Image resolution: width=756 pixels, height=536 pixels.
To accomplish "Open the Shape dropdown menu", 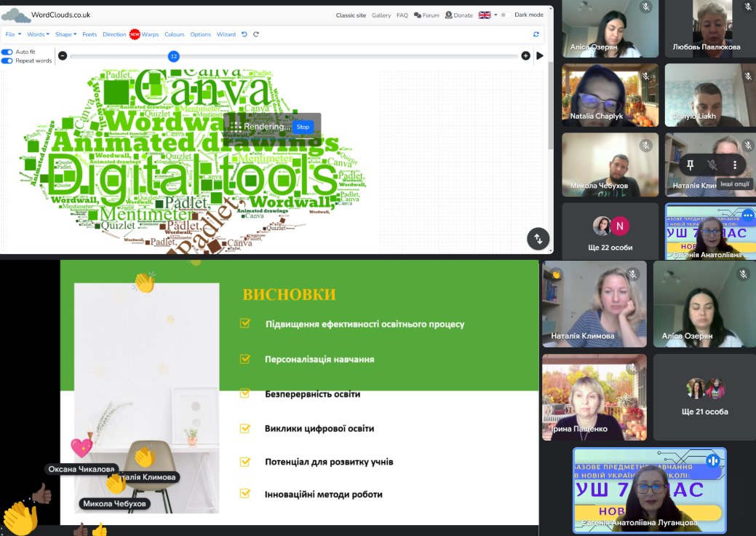I will [66, 34].
